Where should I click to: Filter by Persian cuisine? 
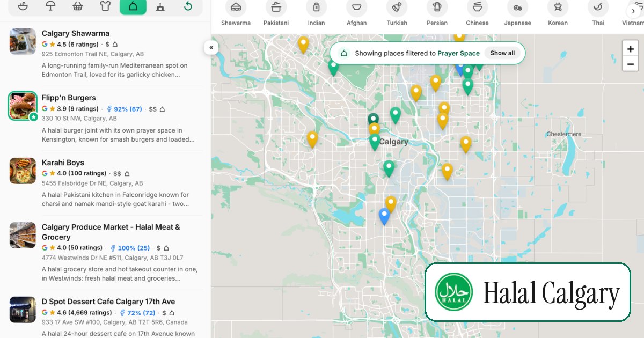[x=437, y=13]
